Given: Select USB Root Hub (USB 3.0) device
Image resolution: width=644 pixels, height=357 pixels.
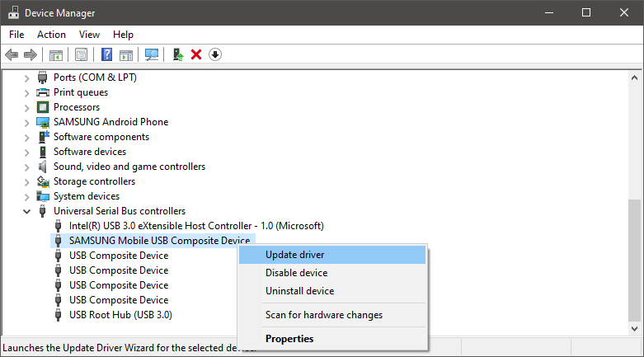Looking at the screenshot, I should [120, 315].
